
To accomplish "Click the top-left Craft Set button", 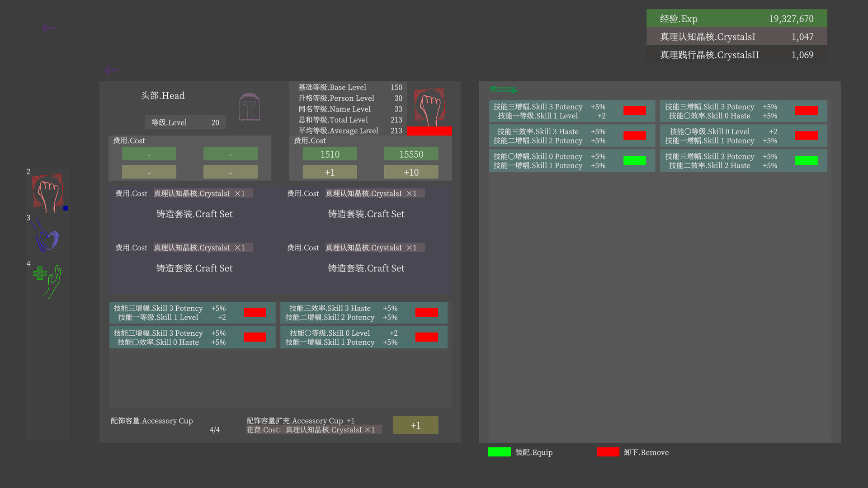I will point(194,214).
